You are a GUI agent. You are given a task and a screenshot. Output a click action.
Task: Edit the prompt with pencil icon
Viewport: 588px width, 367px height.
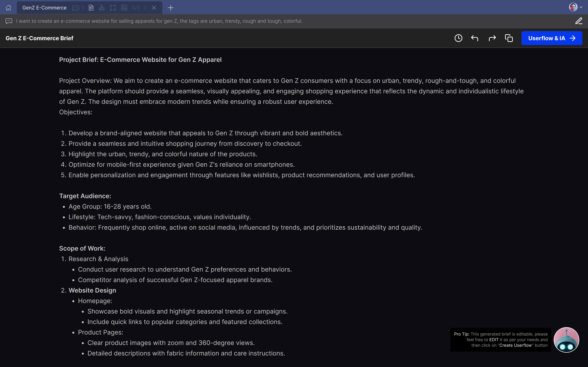click(579, 21)
